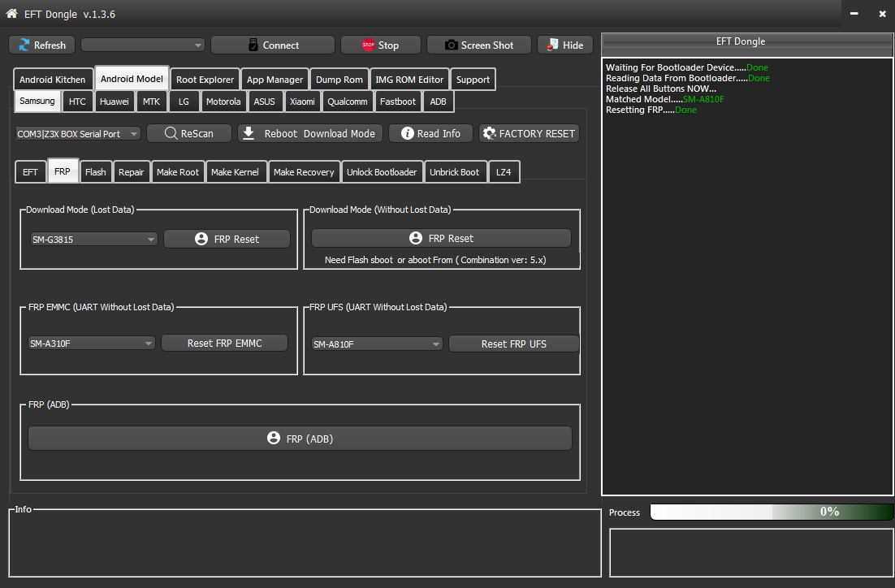Viewport: 895px width, 588px height.
Task: Select the FRP sub-tab
Action: [x=63, y=171]
